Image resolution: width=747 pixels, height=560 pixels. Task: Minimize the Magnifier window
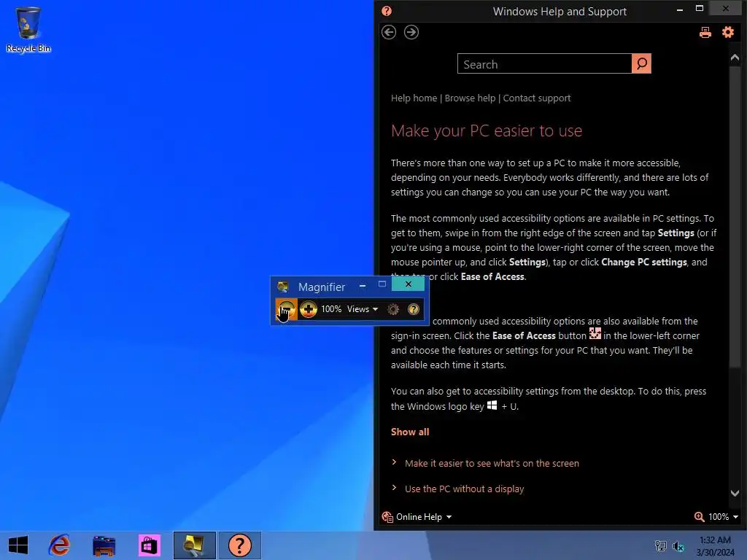363,285
